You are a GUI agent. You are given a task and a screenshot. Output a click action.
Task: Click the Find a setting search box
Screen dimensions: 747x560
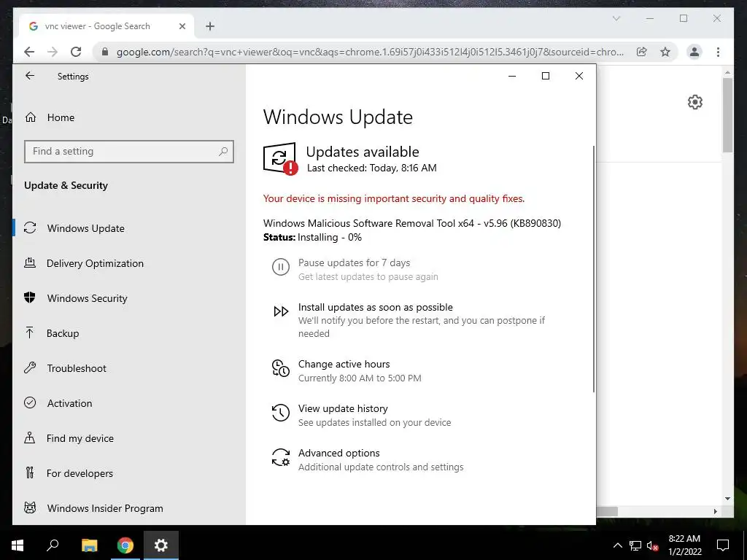click(x=128, y=152)
